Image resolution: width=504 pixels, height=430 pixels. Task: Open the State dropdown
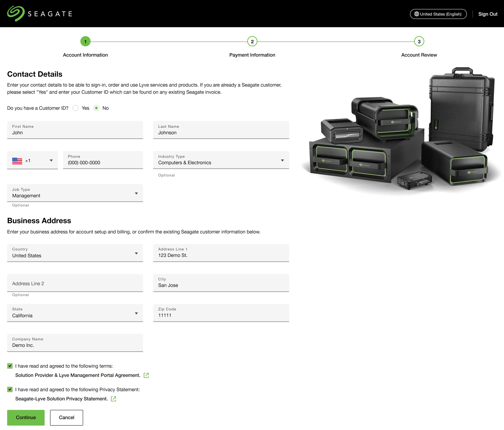coord(75,313)
